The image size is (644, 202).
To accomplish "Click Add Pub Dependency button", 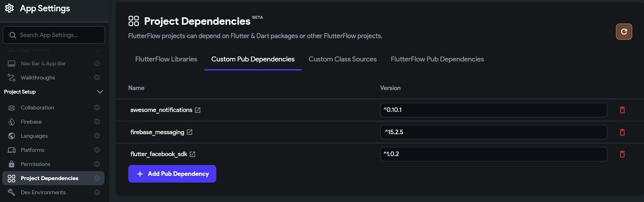I will point(172,174).
